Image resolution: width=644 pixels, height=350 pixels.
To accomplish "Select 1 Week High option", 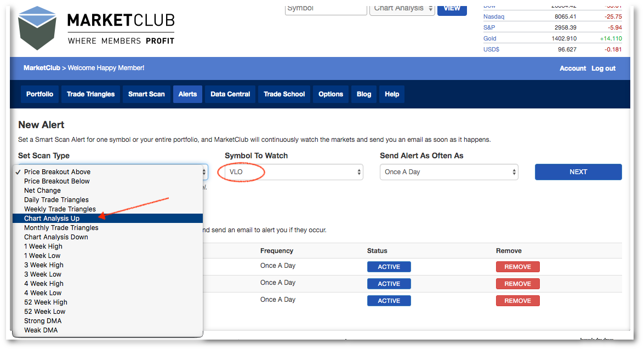I will click(x=107, y=246).
